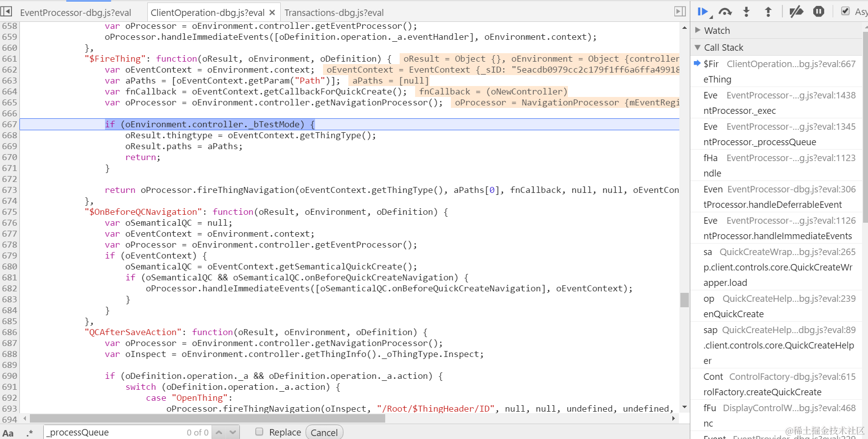The image size is (868, 439).
Task: Select $FireThing call stack frame
Action: [776, 72]
